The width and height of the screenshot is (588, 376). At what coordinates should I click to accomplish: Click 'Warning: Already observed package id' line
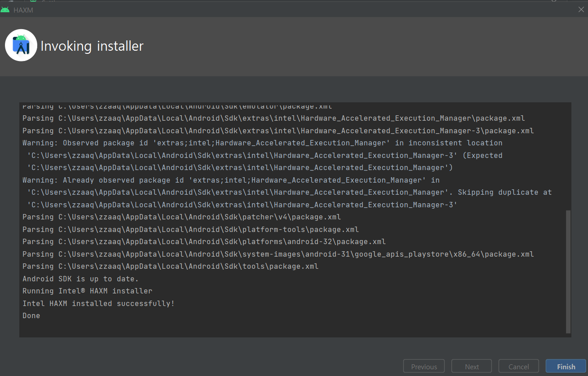231,180
